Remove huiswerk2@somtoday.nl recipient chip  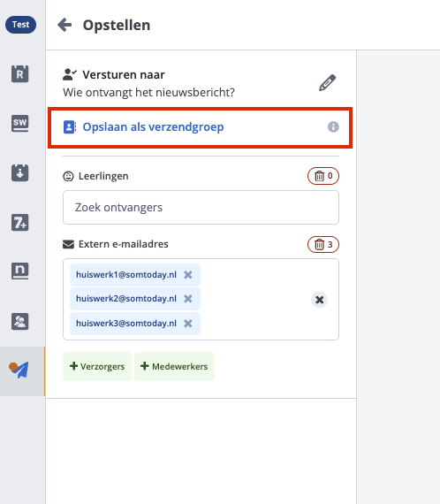pos(188,299)
